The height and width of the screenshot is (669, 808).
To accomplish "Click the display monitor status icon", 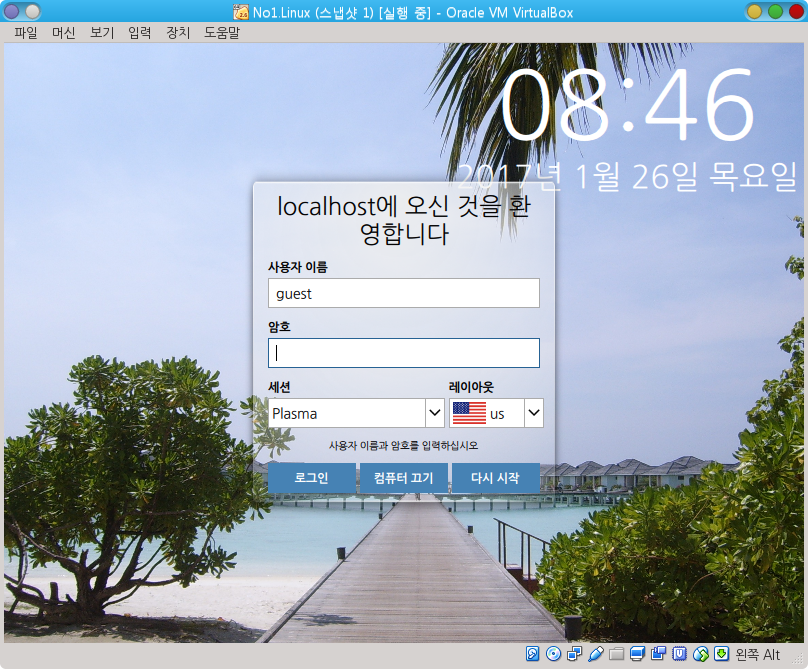I will (637, 654).
